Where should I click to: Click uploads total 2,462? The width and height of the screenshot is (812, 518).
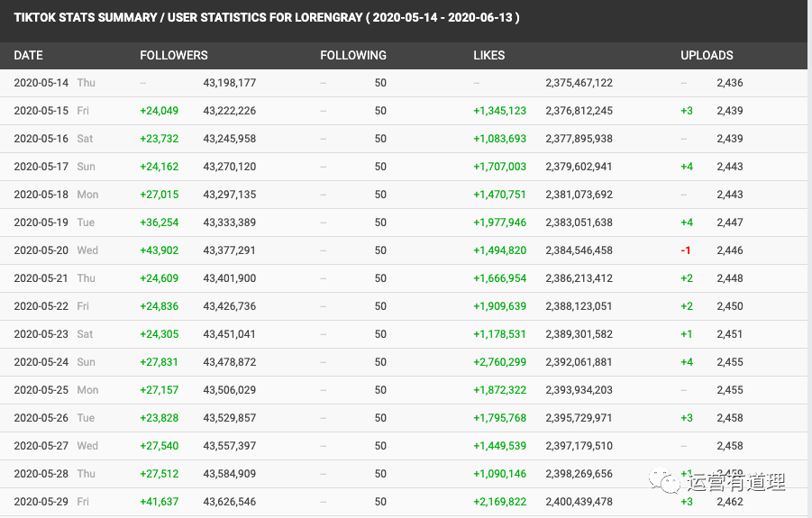coord(730,502)
